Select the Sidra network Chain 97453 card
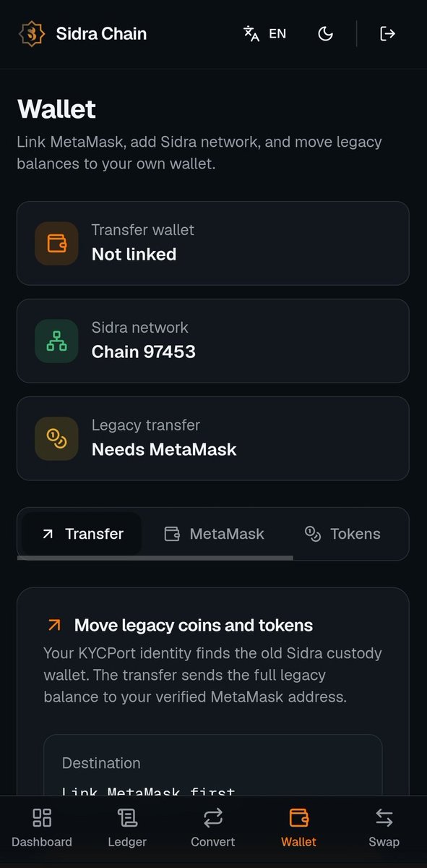The width and height of the screenshot is (427, 868). (x=213, y=341)
